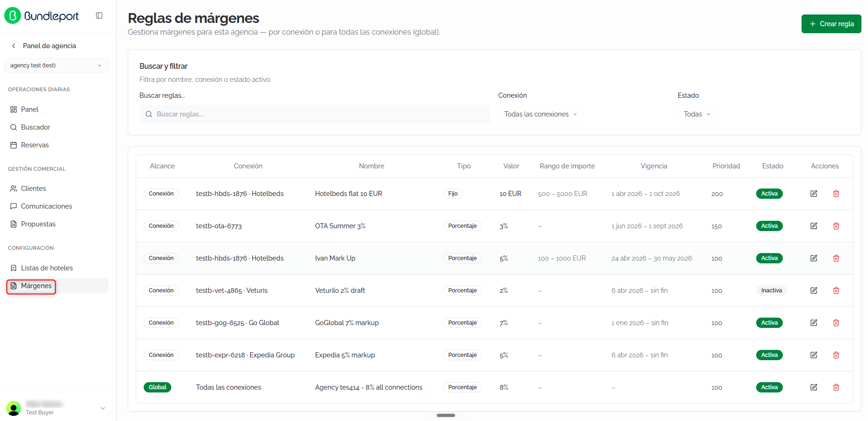Click the testb-ota-6773 connection cell

(x=219, y=226)
